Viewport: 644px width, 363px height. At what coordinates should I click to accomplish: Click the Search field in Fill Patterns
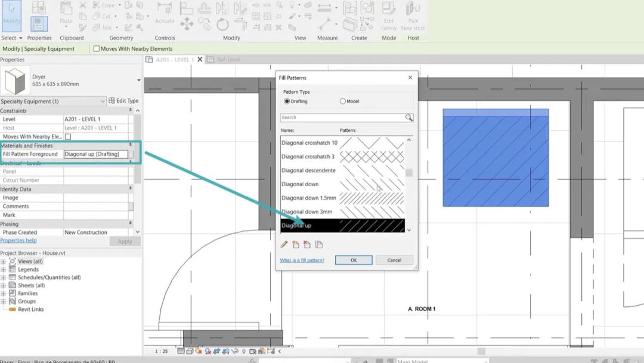tap(343, 118)
